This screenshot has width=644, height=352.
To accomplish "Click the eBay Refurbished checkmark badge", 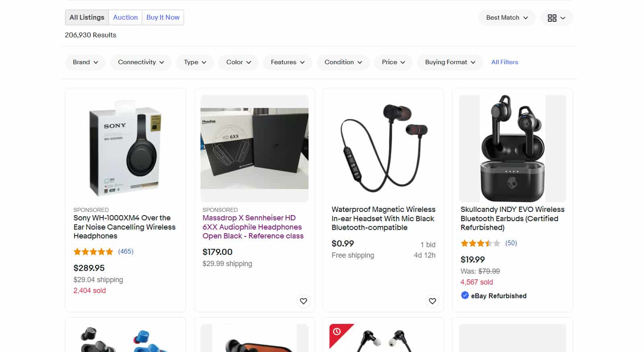I will point(465,295).
